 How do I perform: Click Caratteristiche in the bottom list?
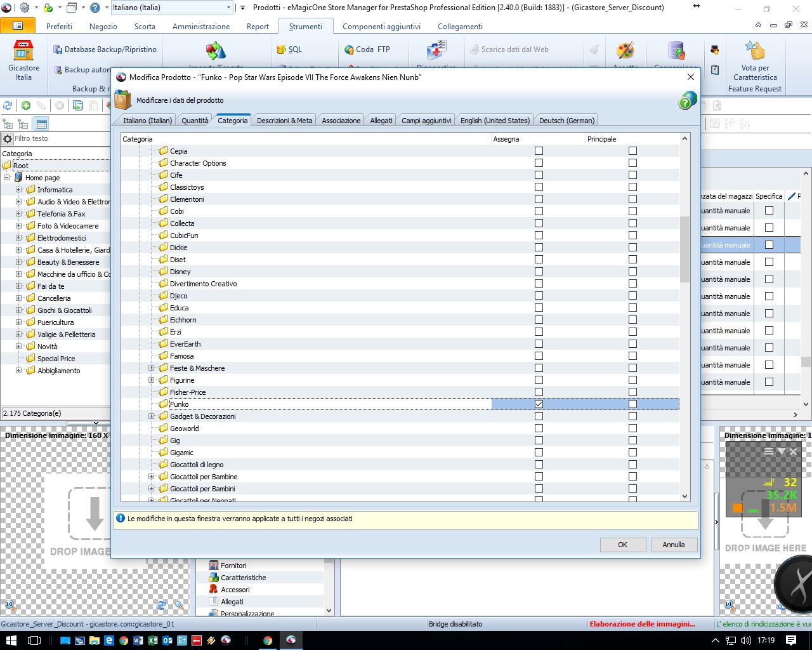pyautogui.click(x=244, y=578)
